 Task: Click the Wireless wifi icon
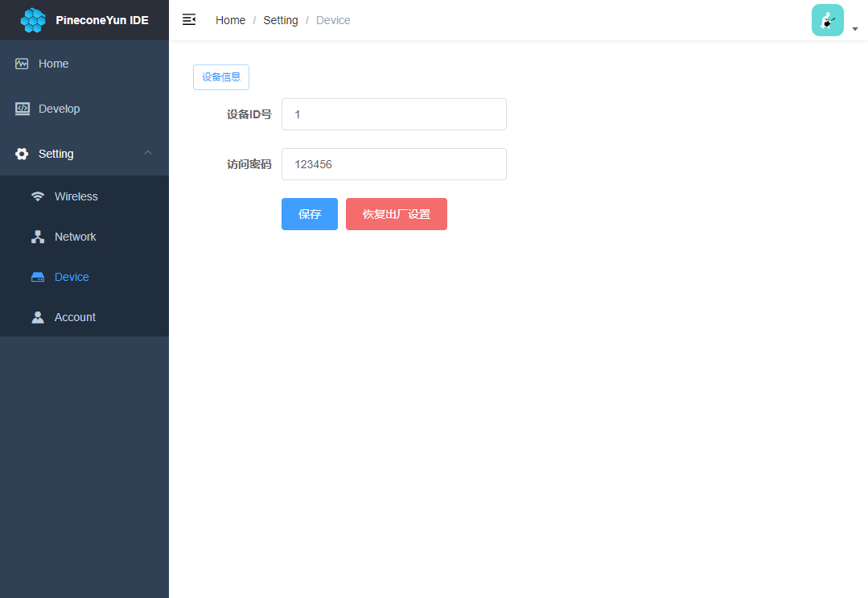coord(38,196)
